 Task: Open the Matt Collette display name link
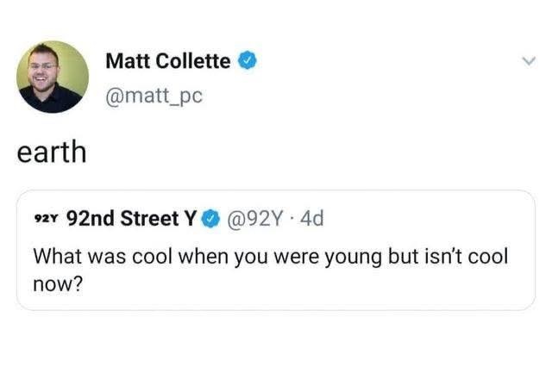point(168,61)
